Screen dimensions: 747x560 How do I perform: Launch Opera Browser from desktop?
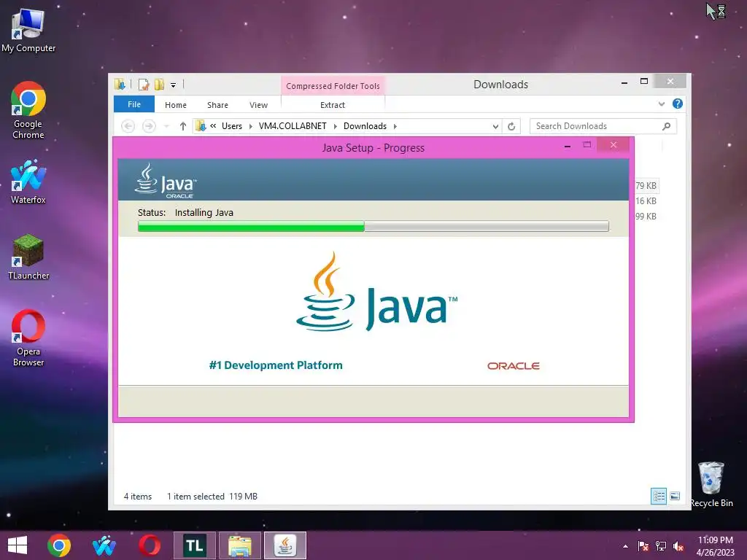[x=28, y=338]
